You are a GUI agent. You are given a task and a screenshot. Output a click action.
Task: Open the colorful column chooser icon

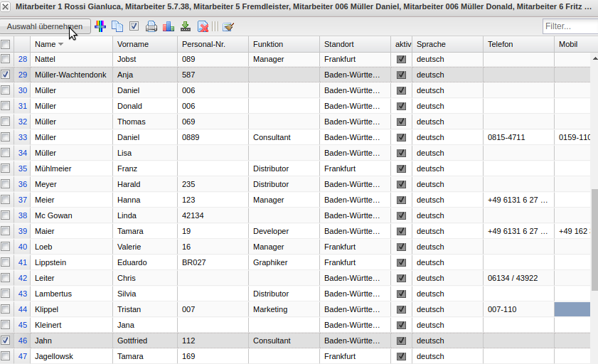point(100,27)
